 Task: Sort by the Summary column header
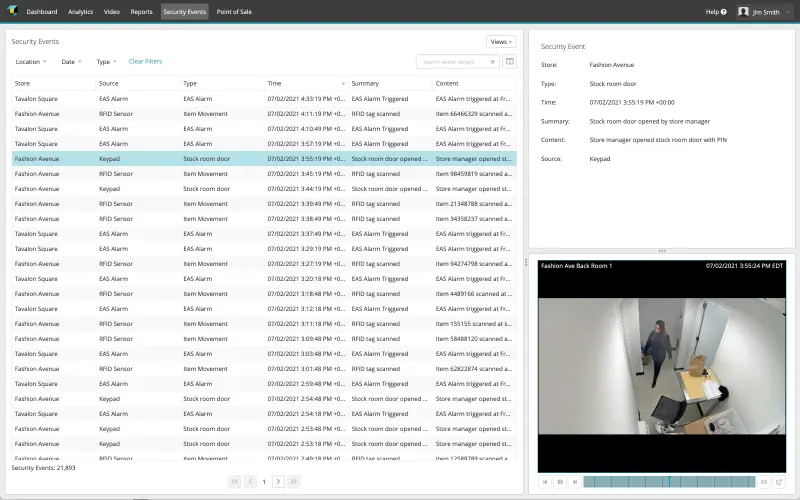(390, 83)
